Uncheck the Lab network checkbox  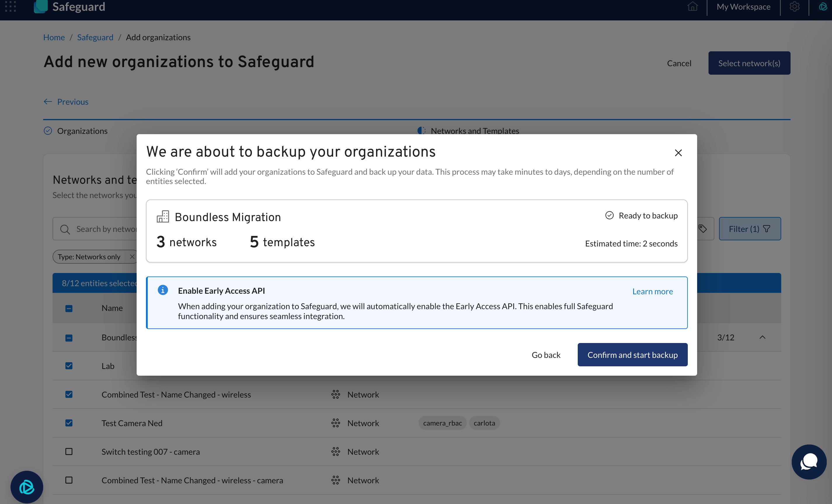pos(69,366)
